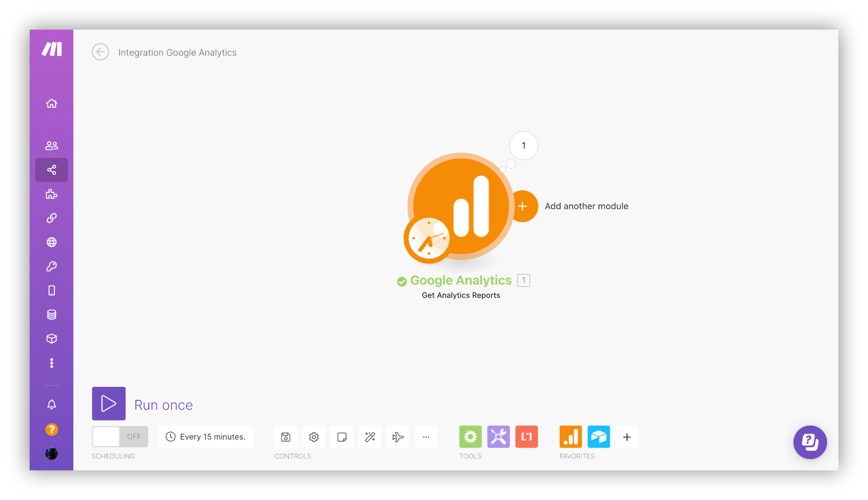Click the bubble showing 1 above module
This screenshot has height=500, width=868.
[x=523, y=145]
